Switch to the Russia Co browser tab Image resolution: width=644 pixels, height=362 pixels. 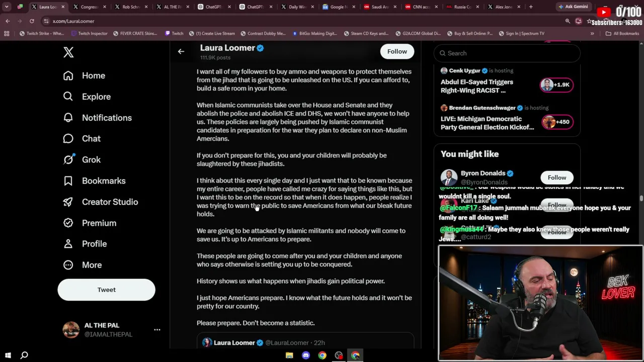click(462, 7)
